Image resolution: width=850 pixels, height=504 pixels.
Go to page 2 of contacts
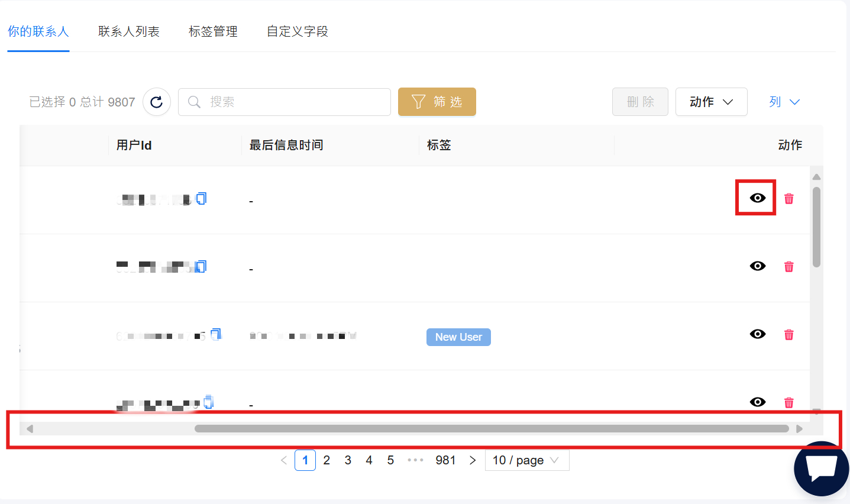click(327, 460)
